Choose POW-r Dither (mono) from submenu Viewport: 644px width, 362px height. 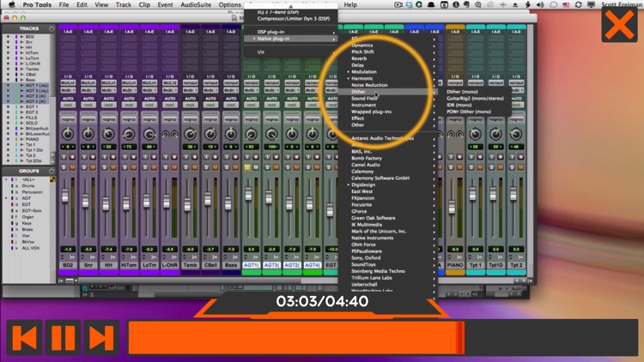pyautogui.click(x=471, y=111)
